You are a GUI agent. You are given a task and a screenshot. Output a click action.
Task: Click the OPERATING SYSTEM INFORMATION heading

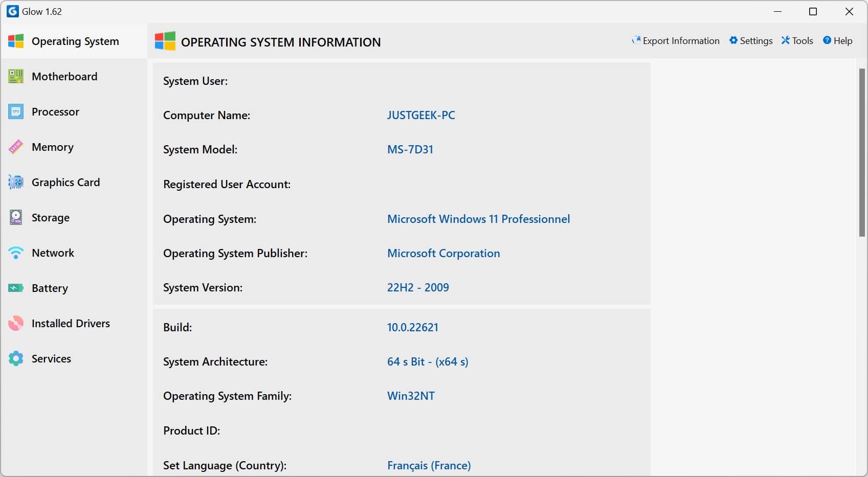click(281, 42)
